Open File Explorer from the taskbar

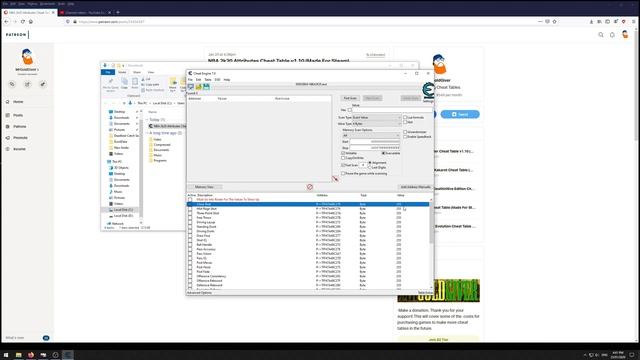18,355
